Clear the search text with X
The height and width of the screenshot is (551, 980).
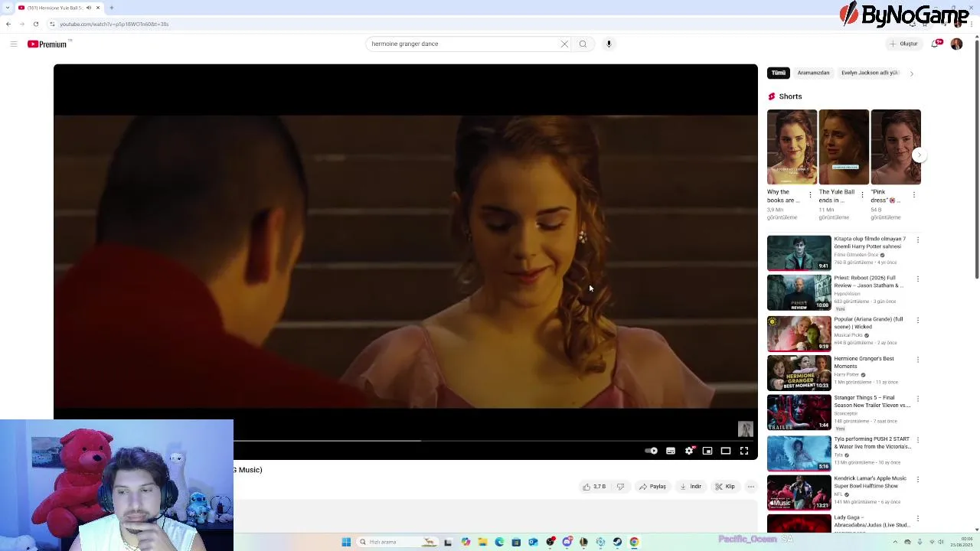565,44
